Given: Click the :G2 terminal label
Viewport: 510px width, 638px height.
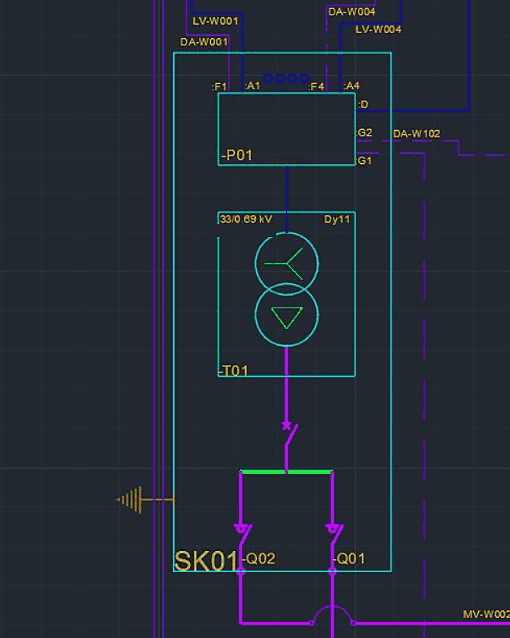Looking at the screenshot, I should pos(364,133).
